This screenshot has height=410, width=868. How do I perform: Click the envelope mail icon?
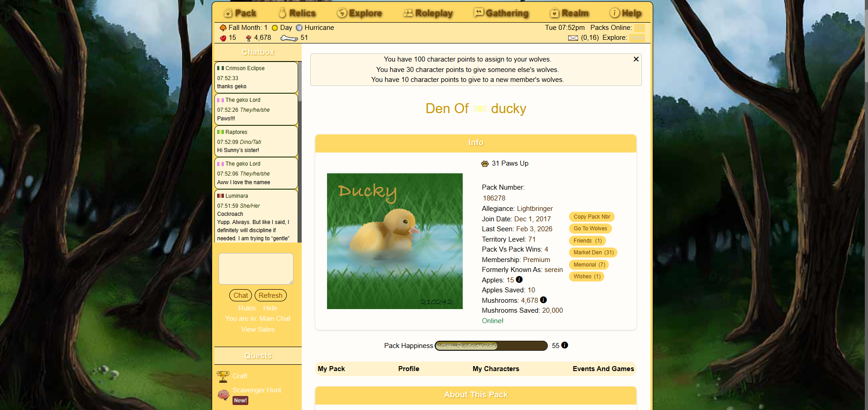[x=573, y=38]
